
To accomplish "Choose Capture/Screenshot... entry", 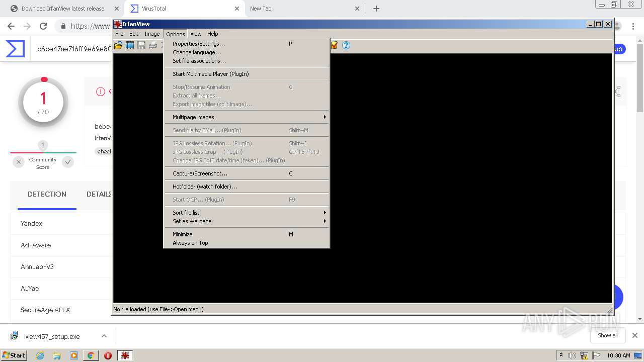I will pyautogui.click(x=247, y=173).
